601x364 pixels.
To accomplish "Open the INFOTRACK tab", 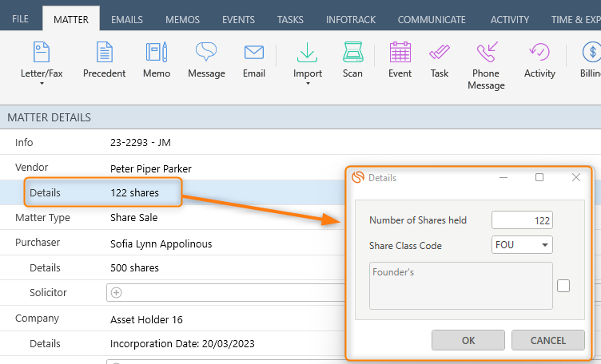I will coord(351,19).
